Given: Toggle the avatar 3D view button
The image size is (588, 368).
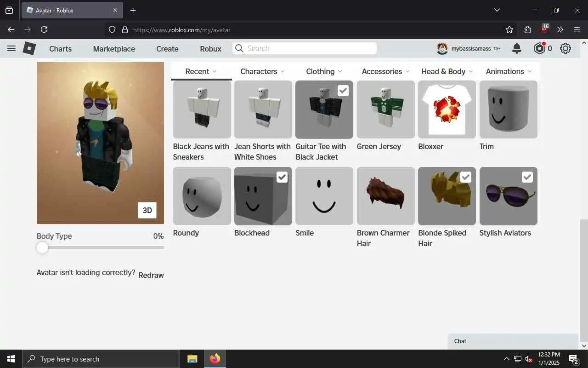Looking at the screenshot, I should tap(147, 210).
